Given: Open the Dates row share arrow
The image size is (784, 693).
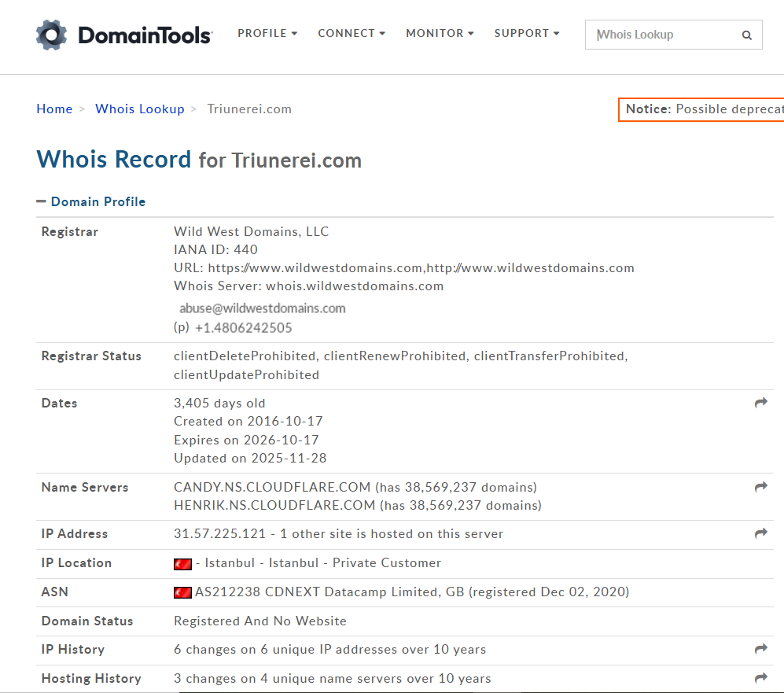Looking at the screenshot, I should pyautogui.click(x=760, y=403).
